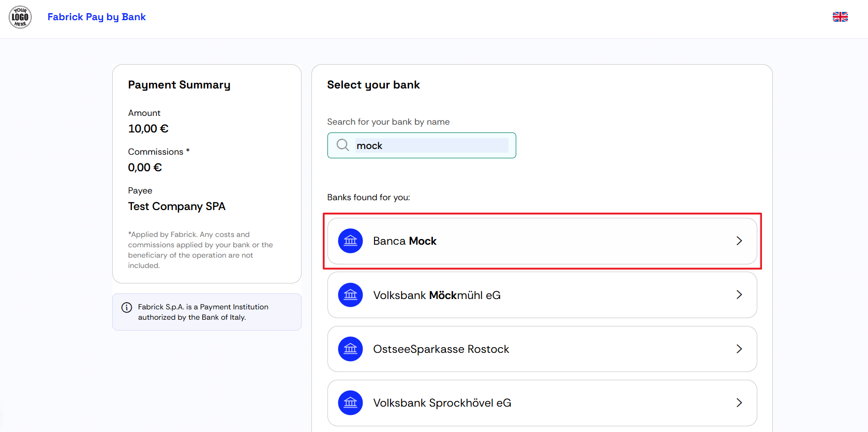
Task: Click the 'Amount' label
Action: tap(144, 113)
